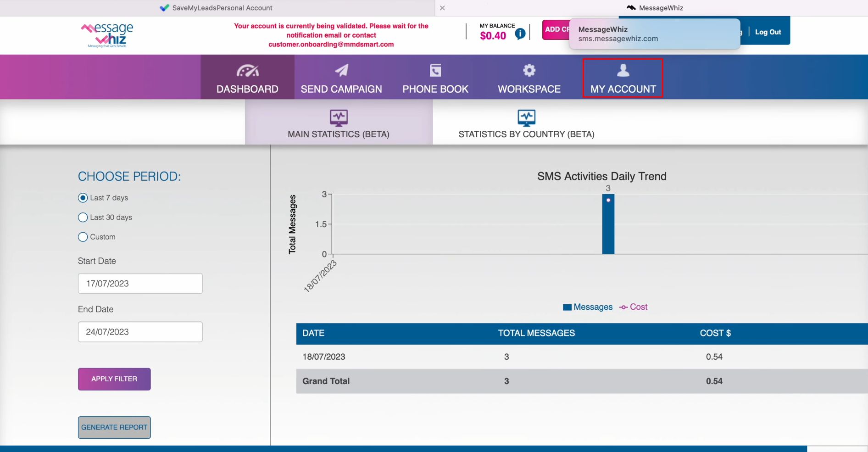Screen dimensions: 868x452
Task: Click the 18/07/2023 table row date
Action: [x=324, y=357]
